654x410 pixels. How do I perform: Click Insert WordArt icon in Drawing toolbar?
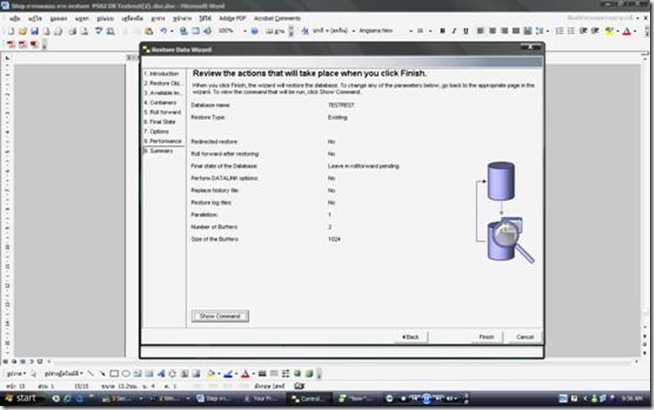[161, 373]
